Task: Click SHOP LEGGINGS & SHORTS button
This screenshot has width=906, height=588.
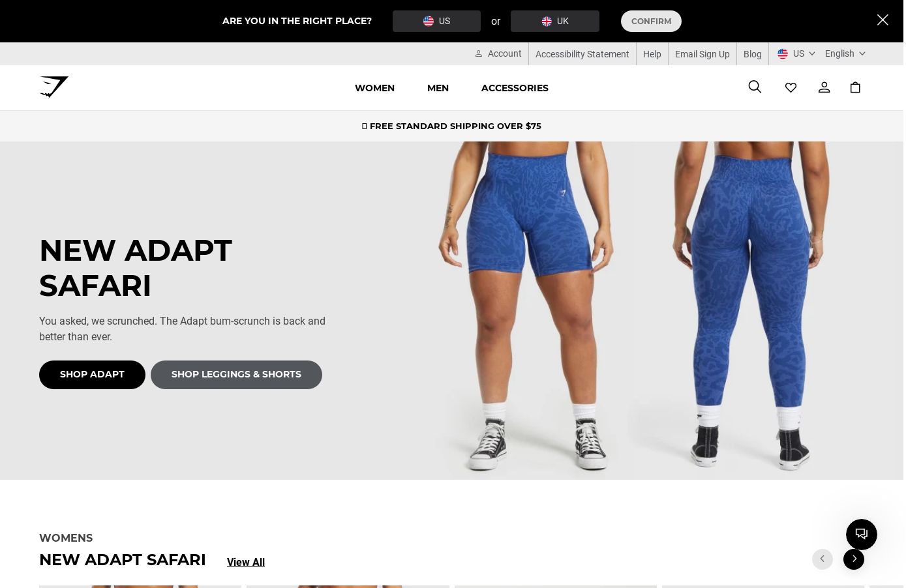Action: 236,375
